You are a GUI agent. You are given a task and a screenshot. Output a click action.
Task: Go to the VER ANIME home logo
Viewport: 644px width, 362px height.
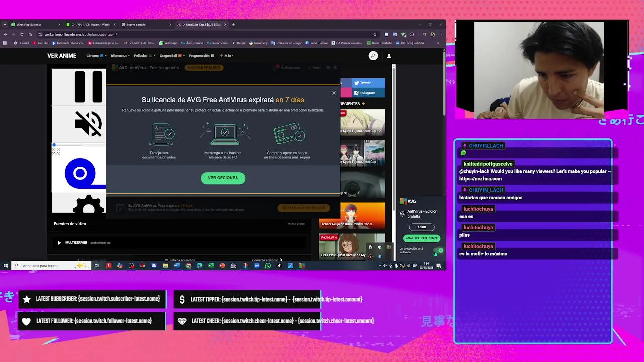tap(62, 56)
